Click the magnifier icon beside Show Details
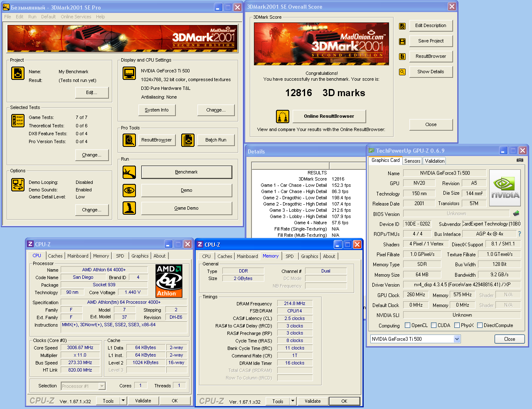This screenshot has width=532, height=409. tap(402, 72)
